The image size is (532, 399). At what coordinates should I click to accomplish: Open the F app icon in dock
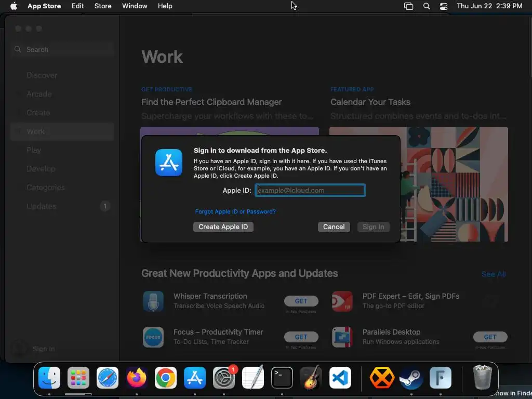441,378
